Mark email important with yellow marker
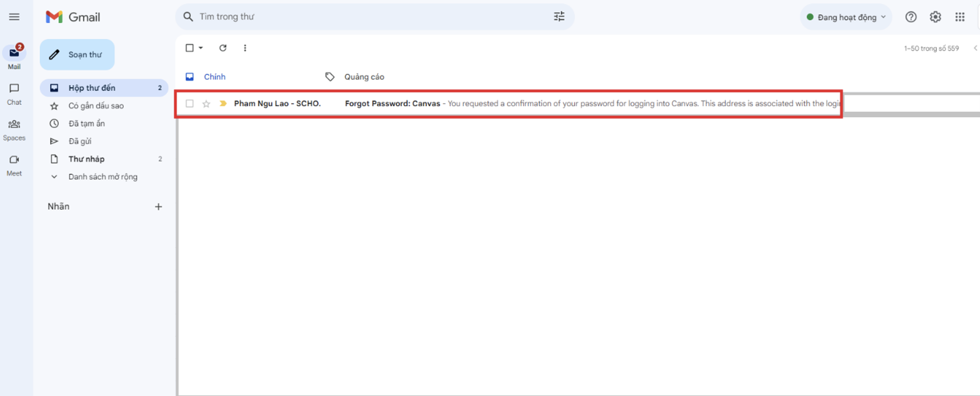 (223, 103)
